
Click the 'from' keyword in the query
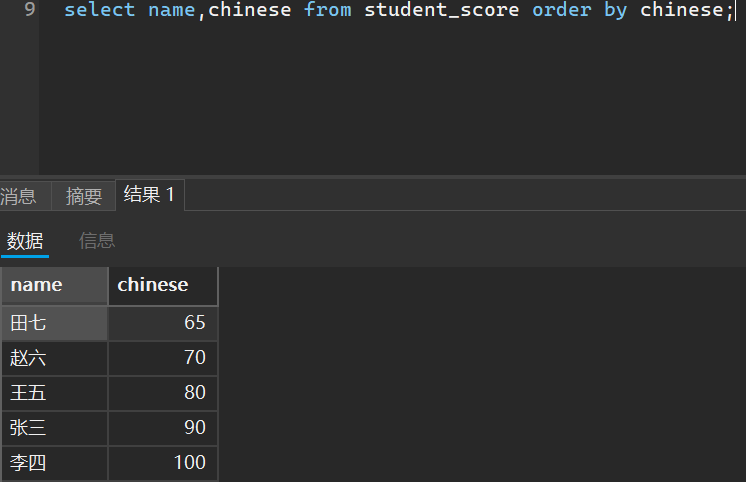tap(328, 10)
